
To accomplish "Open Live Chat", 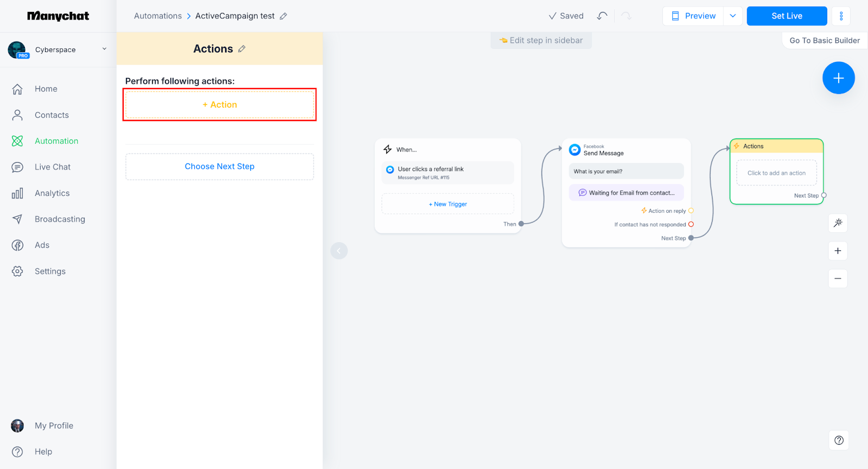I will pos(53,167).
